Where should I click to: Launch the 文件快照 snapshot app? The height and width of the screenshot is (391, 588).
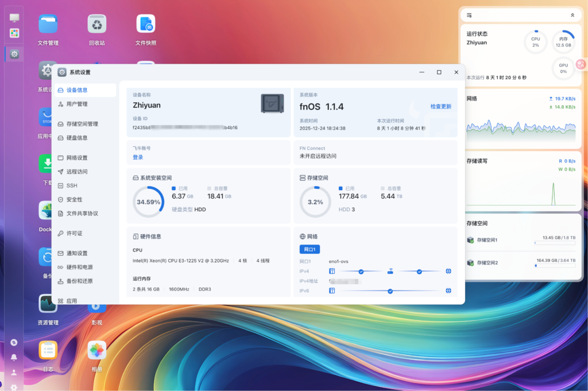[x=145, y=25]
